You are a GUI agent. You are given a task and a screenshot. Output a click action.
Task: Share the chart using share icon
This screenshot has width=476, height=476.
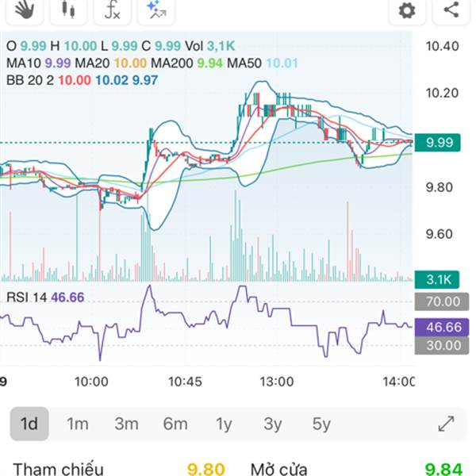[x=451, y=10]
